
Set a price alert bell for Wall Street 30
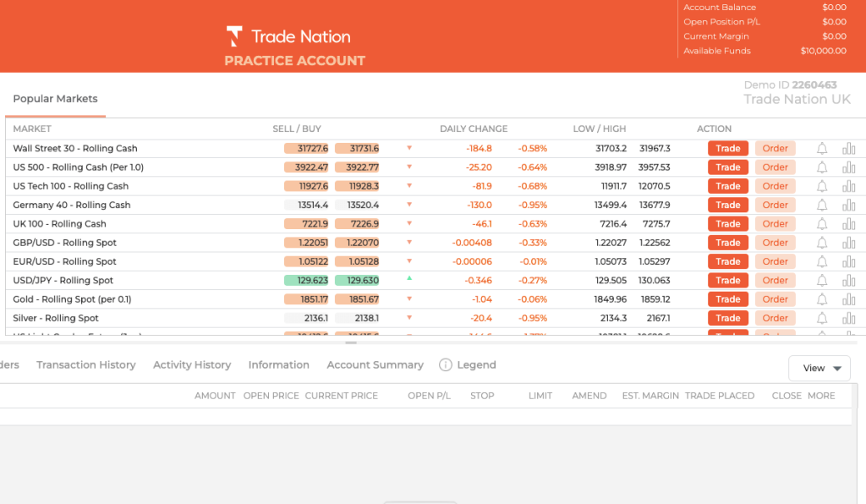820,148
